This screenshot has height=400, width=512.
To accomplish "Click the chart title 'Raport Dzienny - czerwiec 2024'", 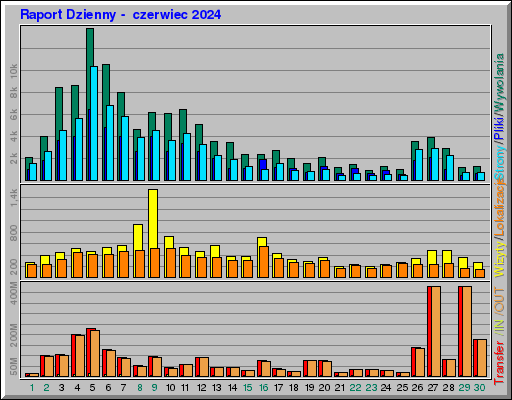I will (x=121, y=15).
